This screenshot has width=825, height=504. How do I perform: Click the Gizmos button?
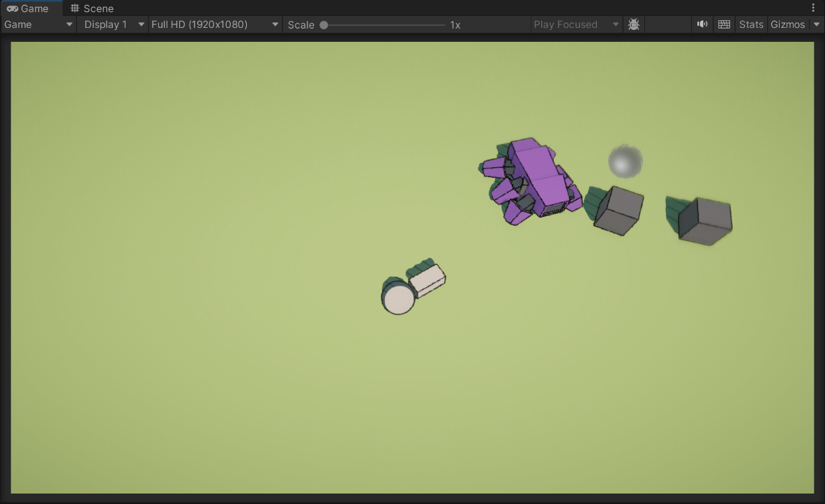787,24
